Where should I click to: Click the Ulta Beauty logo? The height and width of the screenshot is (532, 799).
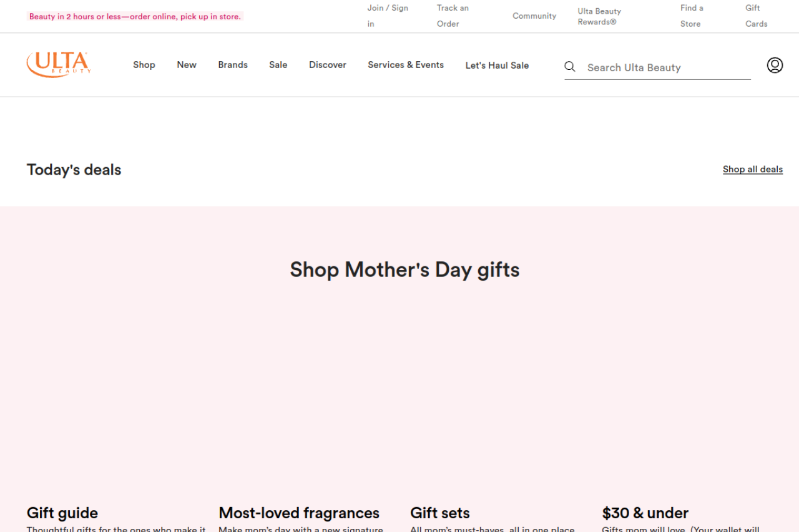pos(59,64)
